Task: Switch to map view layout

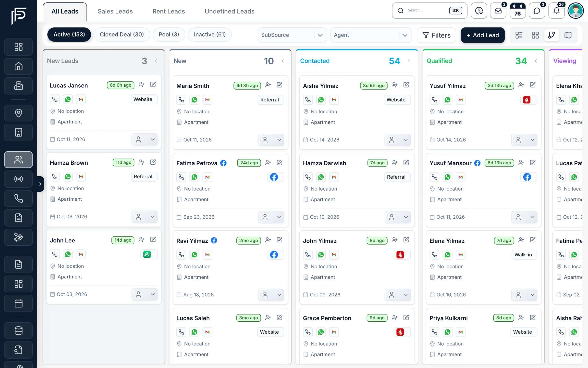Action: (568, 35)
